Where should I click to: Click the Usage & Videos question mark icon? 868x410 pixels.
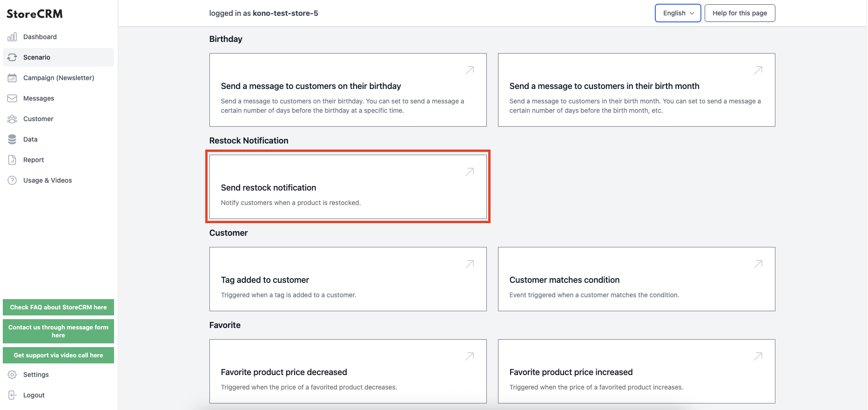pos(12,180)
